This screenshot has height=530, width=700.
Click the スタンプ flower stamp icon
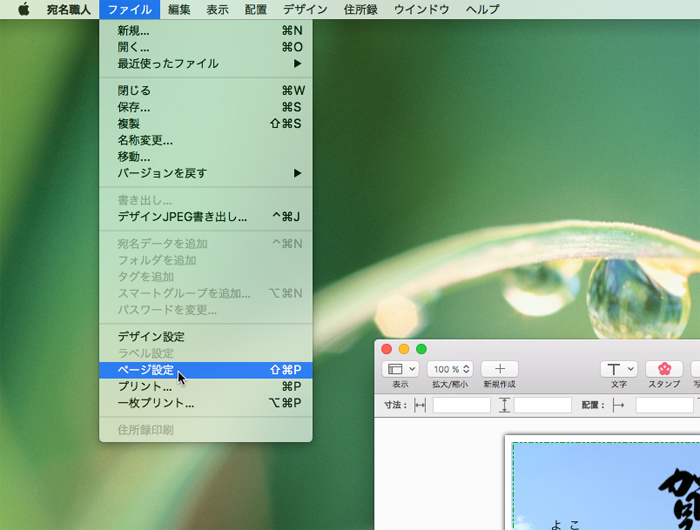tap(664, 369)
